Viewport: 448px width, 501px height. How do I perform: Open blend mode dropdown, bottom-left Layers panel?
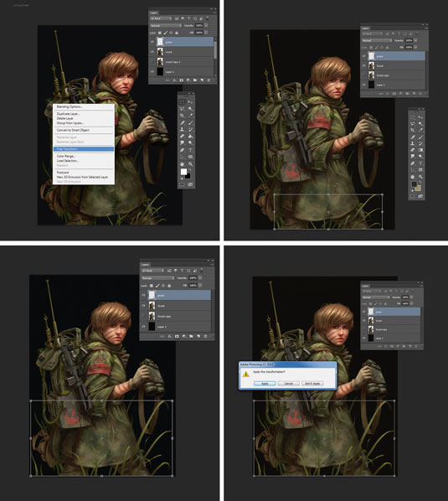tap(157, 278)
